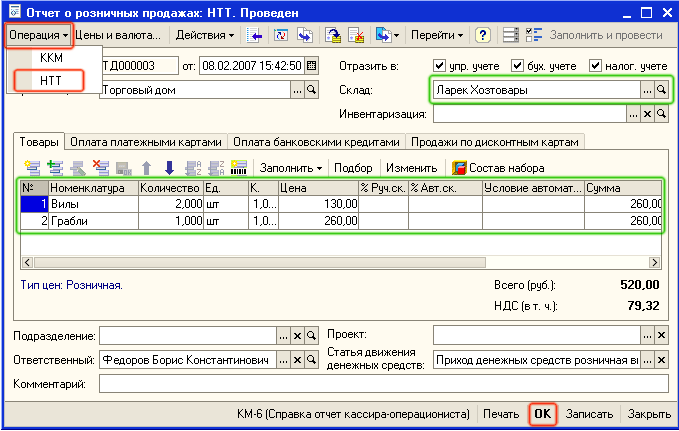
Task: Click the OK button
Action: 543,414
